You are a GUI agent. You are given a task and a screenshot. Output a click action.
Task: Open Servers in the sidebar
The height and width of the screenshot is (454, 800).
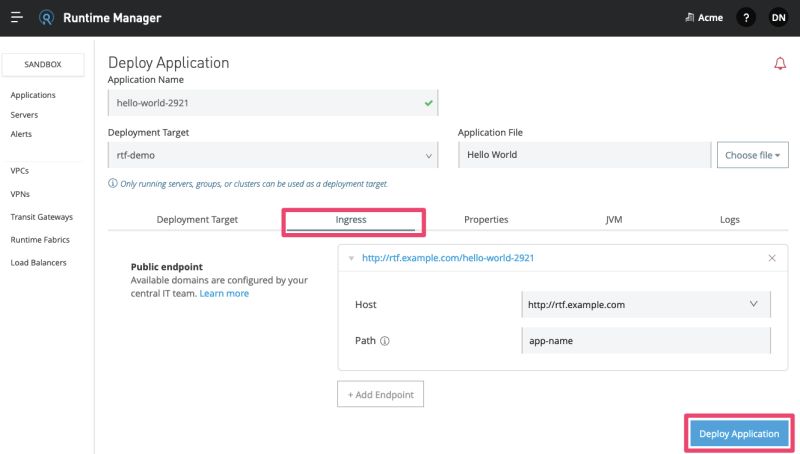click(x=24, y=115)
